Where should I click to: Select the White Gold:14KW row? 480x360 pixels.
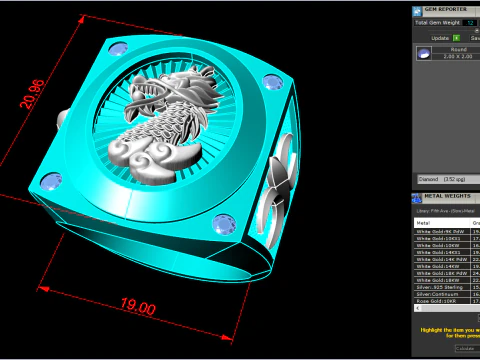[447, 266]
